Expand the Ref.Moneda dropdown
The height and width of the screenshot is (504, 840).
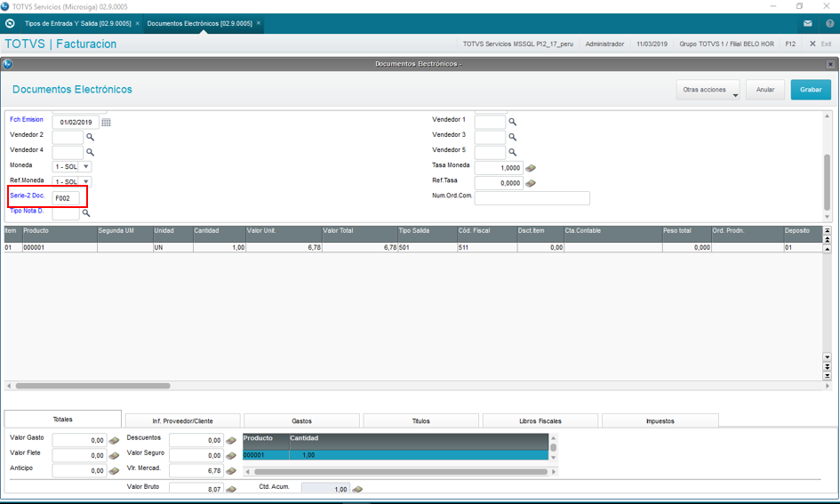(85, 181)
